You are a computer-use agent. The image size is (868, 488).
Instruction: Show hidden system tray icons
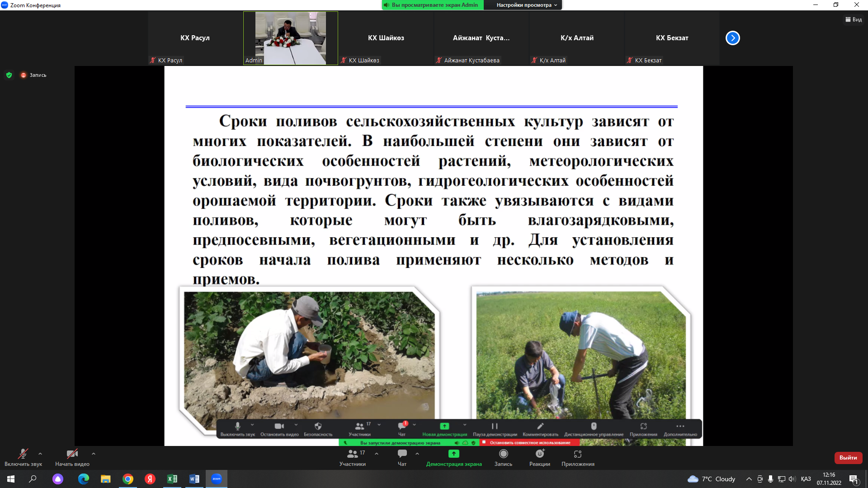pyautogui.click(x=749, y=479)
